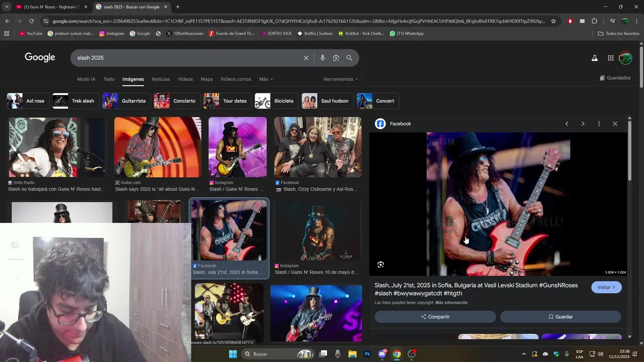Search inside the image with Lens overlay icon
The height and width of the screenshot is (362, 644).
381,264
